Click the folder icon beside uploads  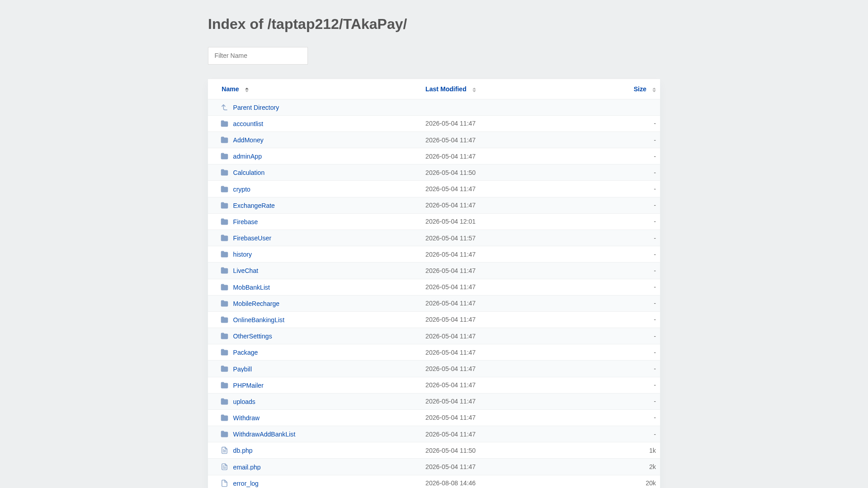pyautogui.click(x=224, y=402)
